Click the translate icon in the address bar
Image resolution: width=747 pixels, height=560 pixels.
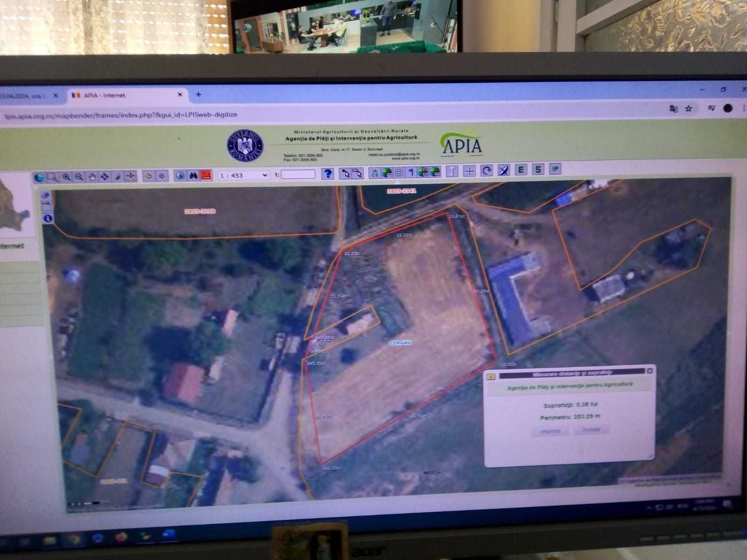(x=674, y=108)
